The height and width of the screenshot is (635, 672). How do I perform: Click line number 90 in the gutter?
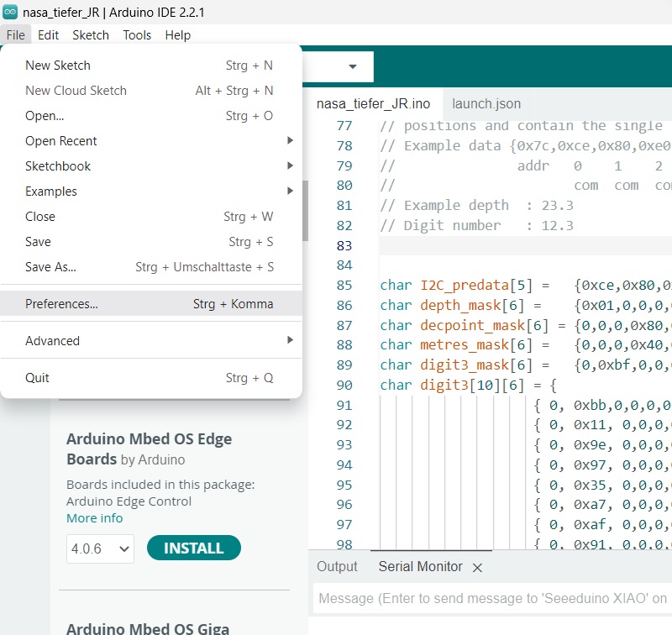point(344,386)
